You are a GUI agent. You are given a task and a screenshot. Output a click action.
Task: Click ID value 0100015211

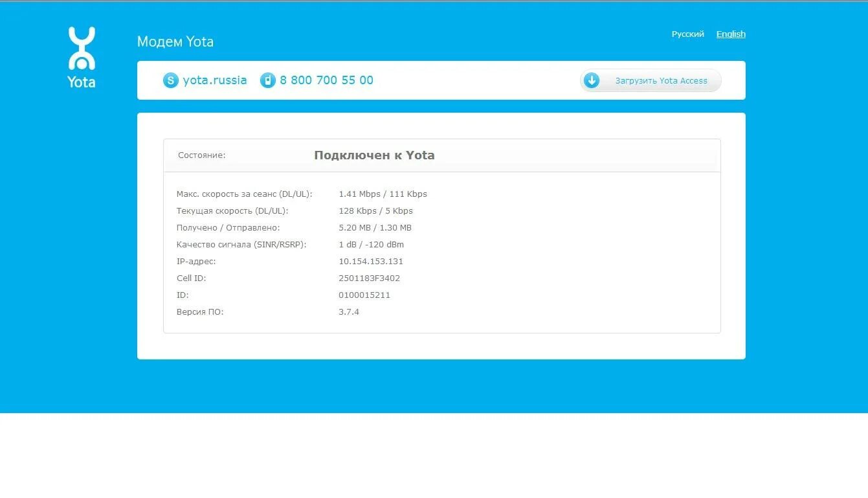[x=364, y=295]
